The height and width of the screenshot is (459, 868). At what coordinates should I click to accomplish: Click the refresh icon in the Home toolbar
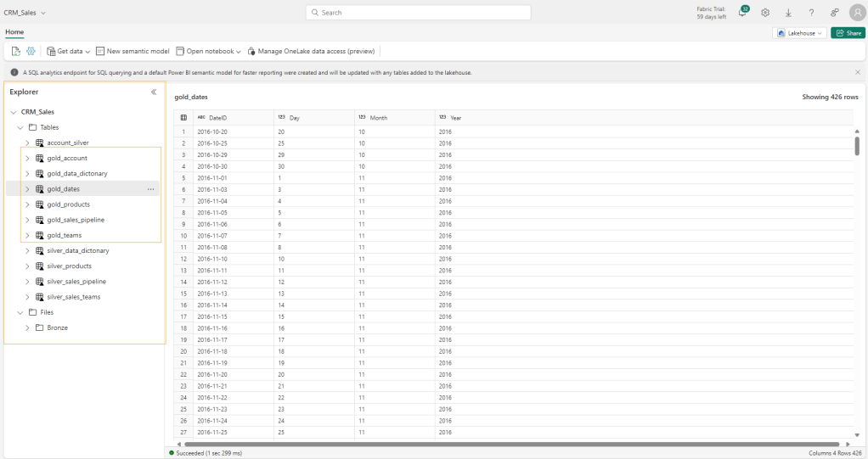coord(17,51)
